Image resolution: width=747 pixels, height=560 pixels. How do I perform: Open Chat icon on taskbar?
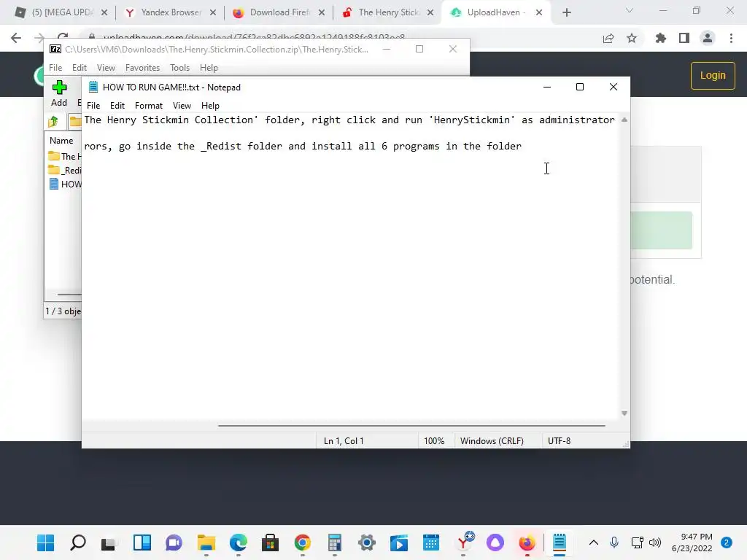click(174, 542)
